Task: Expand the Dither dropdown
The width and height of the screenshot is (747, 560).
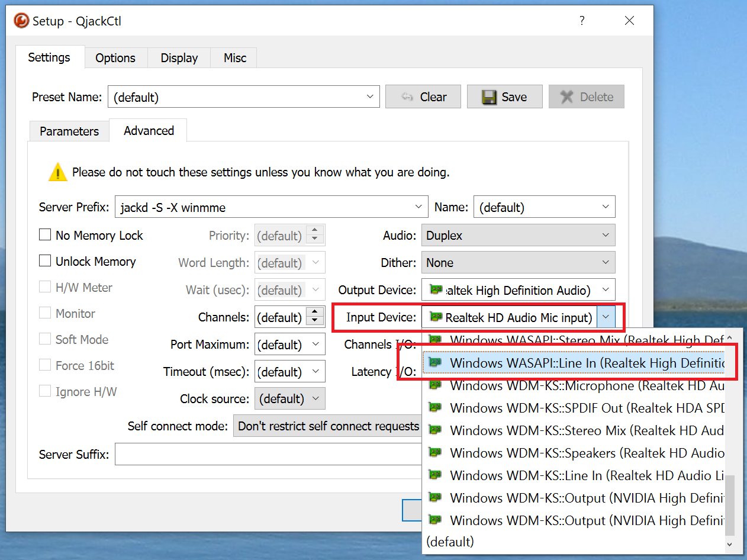Action: coord(518,262)
